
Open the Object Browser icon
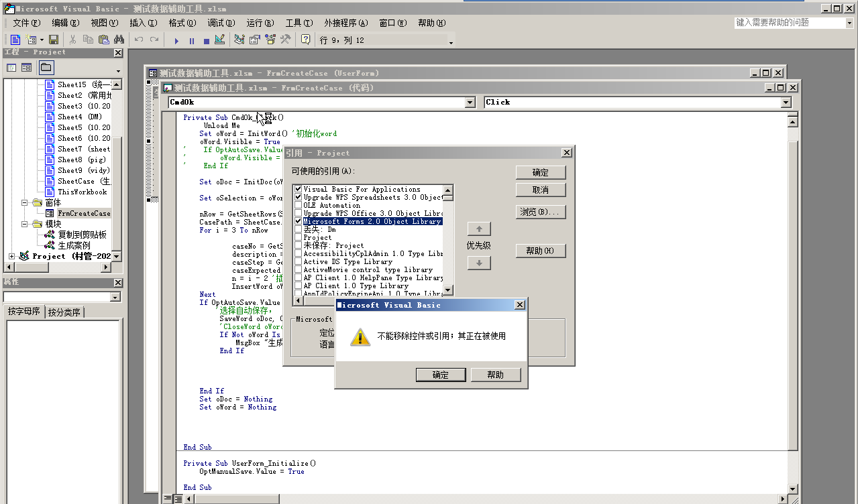[270, 39]
